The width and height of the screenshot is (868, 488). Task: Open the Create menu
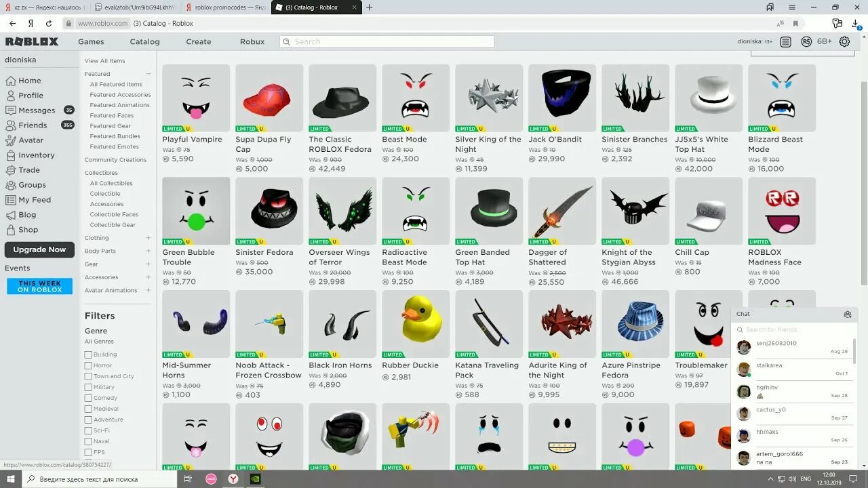click(199, 42)
